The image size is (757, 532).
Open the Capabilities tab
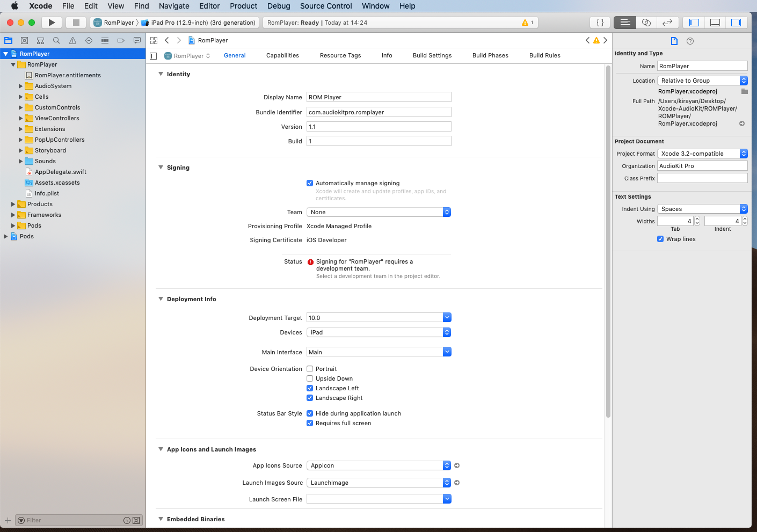coord(282,55)
